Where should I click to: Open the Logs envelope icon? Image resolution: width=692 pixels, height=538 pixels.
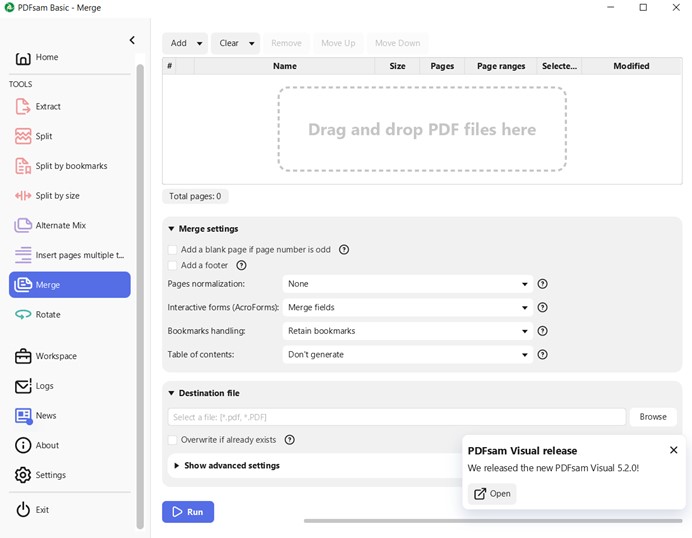pos(23,386)
